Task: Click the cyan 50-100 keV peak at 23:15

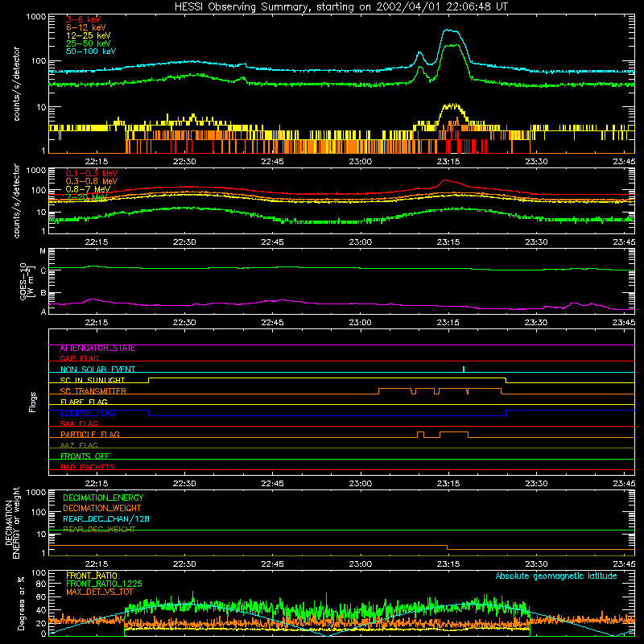Action: pos(451,31)
